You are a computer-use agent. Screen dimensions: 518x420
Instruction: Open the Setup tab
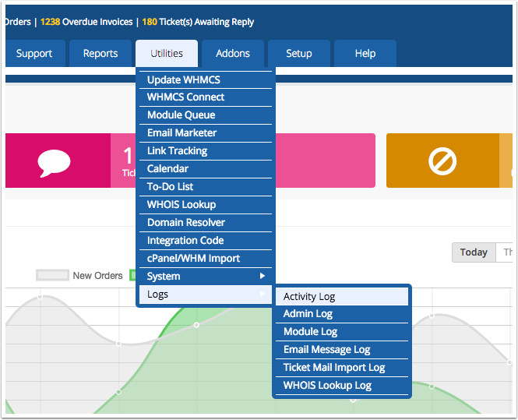299,54
